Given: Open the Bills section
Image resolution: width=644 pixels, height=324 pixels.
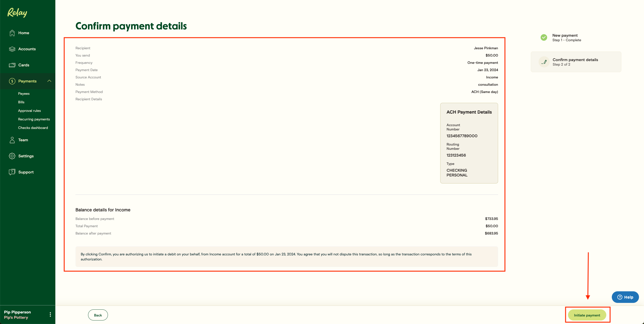Looking at the screenshot, I should [x=21, y=102].
